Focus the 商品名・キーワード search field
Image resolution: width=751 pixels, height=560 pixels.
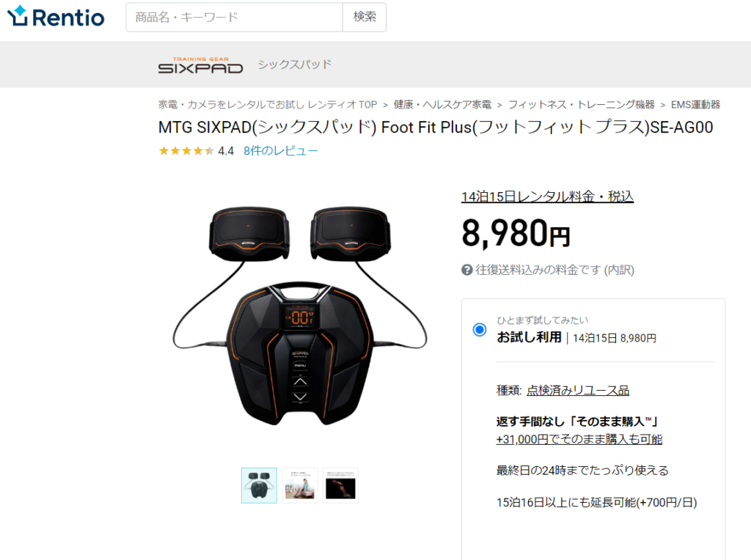pyautogui.click(x=234, y=18)
